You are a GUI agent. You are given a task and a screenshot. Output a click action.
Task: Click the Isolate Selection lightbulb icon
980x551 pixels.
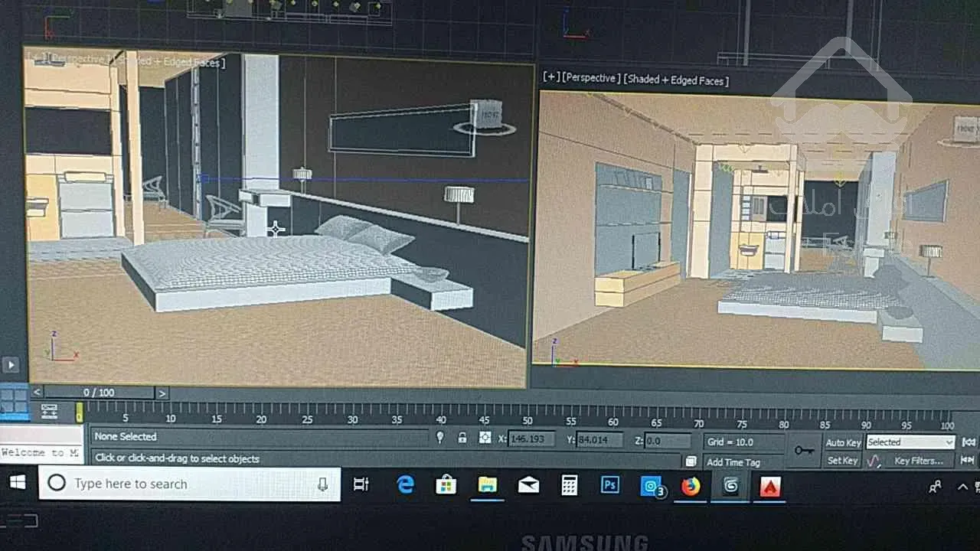[x=439, y=438]
